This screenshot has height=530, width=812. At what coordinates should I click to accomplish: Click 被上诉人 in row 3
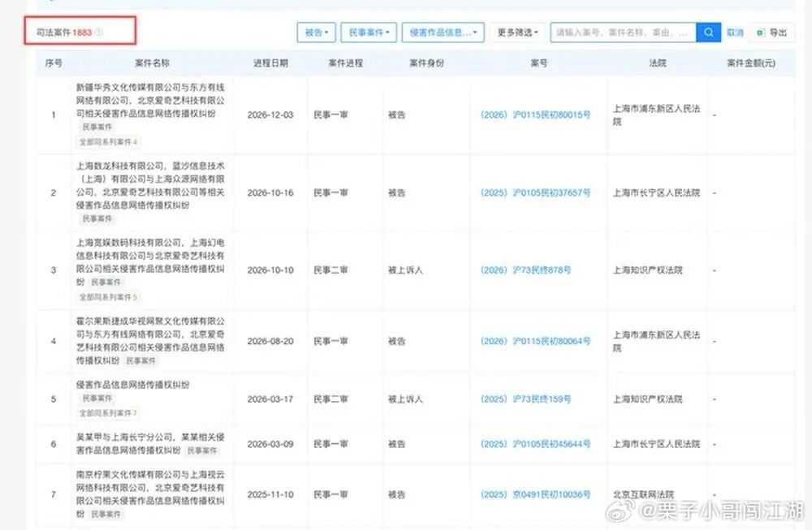(x=405, y=270)
